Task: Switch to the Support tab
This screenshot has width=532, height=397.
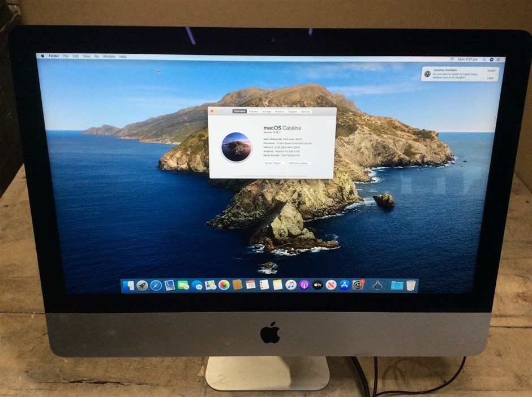Action: click(x=293, y=111)
